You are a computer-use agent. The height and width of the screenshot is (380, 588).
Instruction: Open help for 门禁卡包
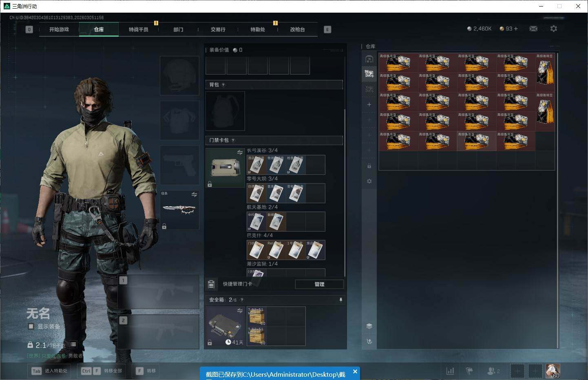point(233,140)
